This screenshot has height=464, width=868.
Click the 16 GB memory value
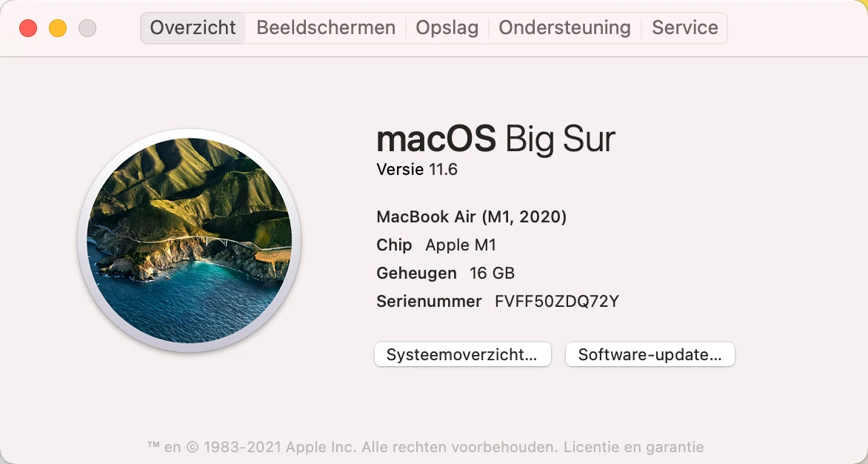click(492, 274)
